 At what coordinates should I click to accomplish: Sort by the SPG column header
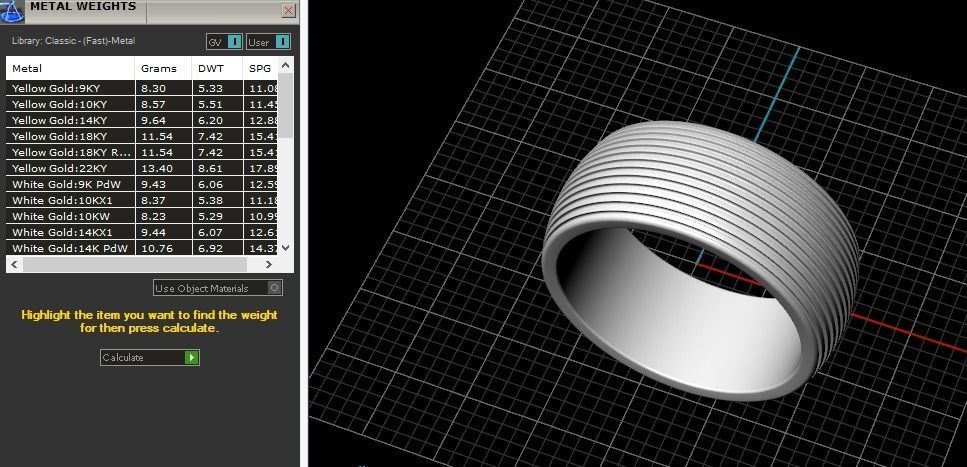coord(260,68)
